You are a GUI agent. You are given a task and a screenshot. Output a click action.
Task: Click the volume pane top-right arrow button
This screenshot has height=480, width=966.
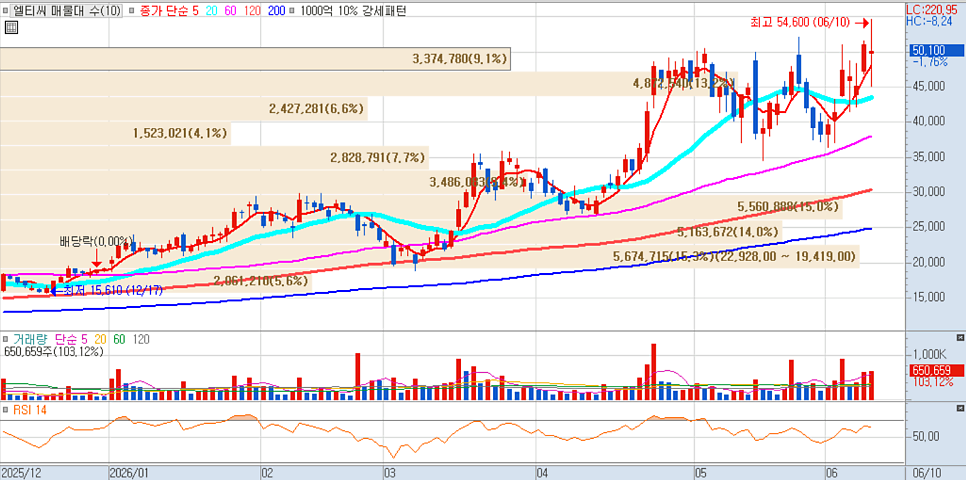[x=960, y=338]
